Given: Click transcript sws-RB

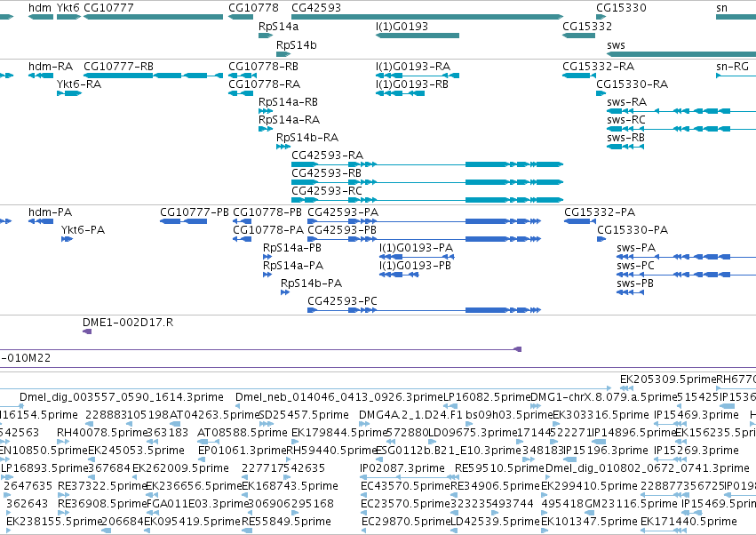Looking at the screenshot, I should pos(625,138).
